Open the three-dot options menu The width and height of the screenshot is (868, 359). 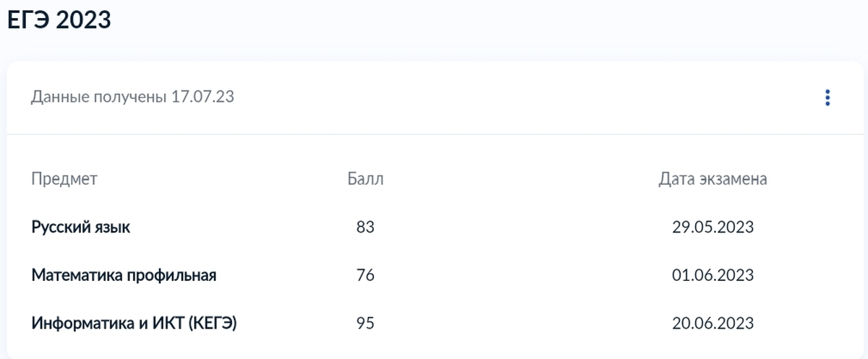[828, 98]
